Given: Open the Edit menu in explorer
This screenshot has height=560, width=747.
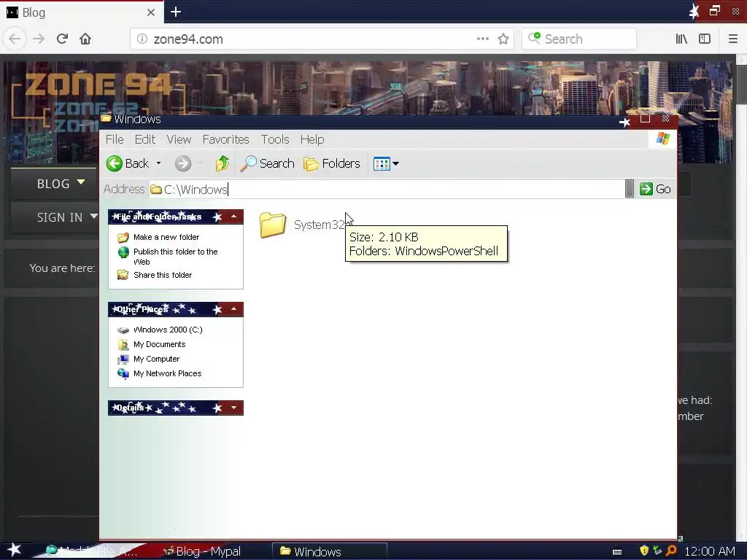Looking at the screenshot, I should click(x=145, y=139).
